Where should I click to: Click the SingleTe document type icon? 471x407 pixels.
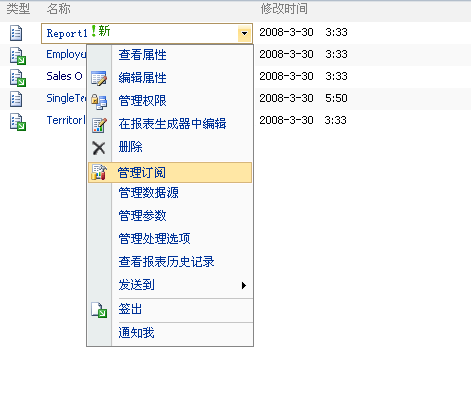click(x=16, y=99)
